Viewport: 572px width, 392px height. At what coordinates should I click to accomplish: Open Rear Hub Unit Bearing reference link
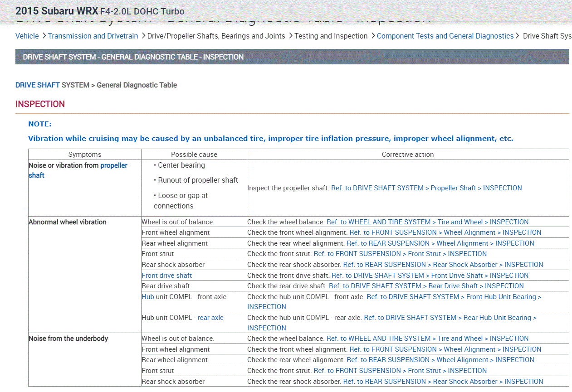pos(450,318)
